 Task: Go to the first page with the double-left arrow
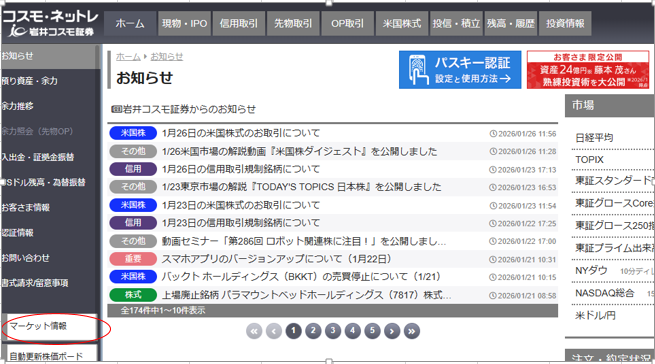(x=254, y=331)
